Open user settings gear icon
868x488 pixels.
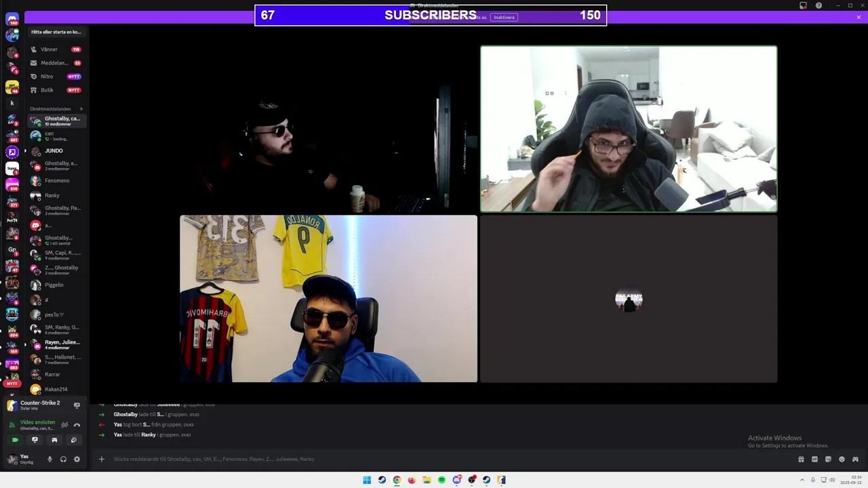pos(77,459)
